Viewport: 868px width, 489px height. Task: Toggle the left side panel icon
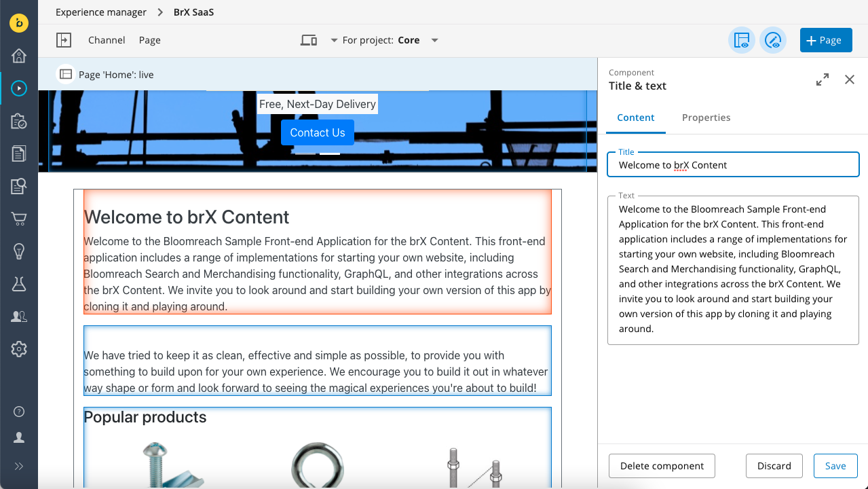(64, 40)
